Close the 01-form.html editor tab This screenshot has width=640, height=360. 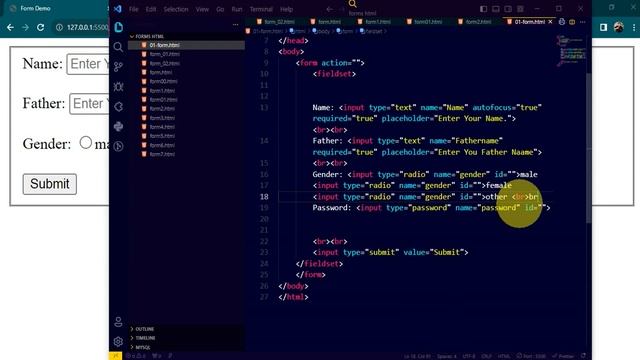pyautogui.click(x=550, y=22)
